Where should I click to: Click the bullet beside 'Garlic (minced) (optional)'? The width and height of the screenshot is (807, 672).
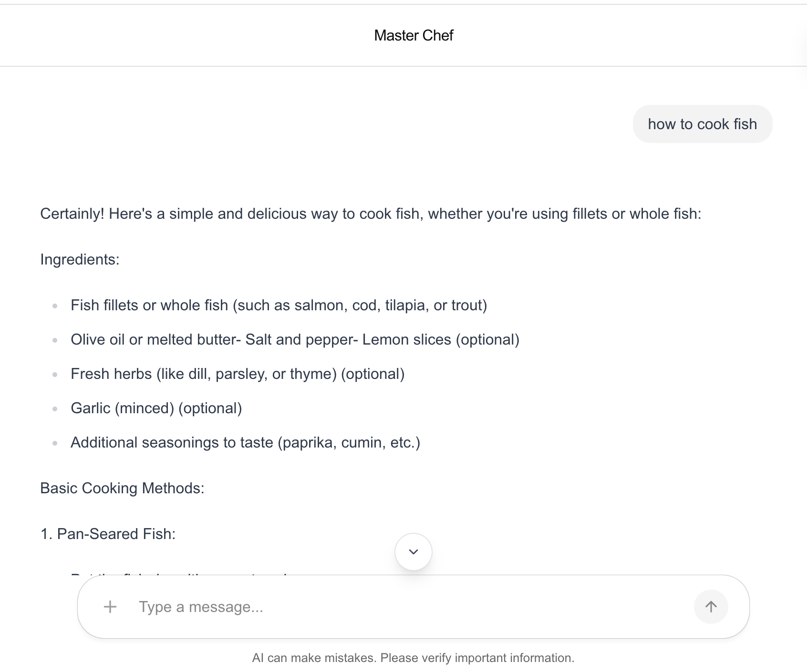pos(55,408)
